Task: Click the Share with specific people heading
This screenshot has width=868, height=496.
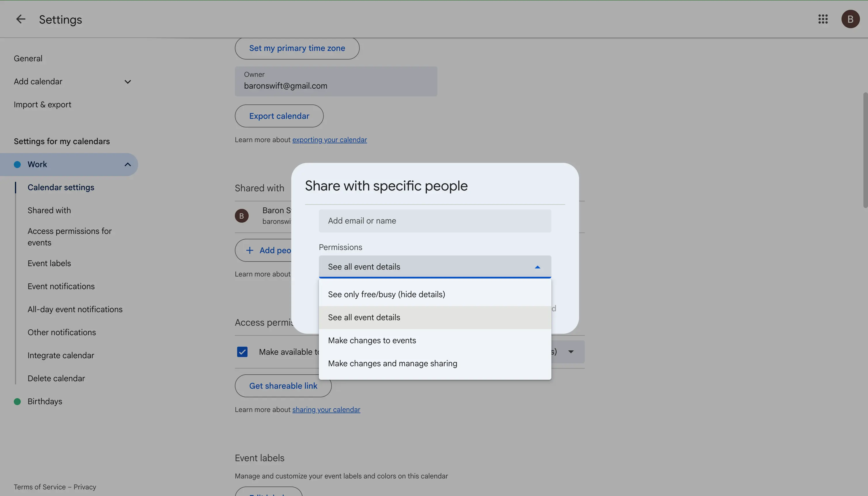Action: tap(386, 186)
